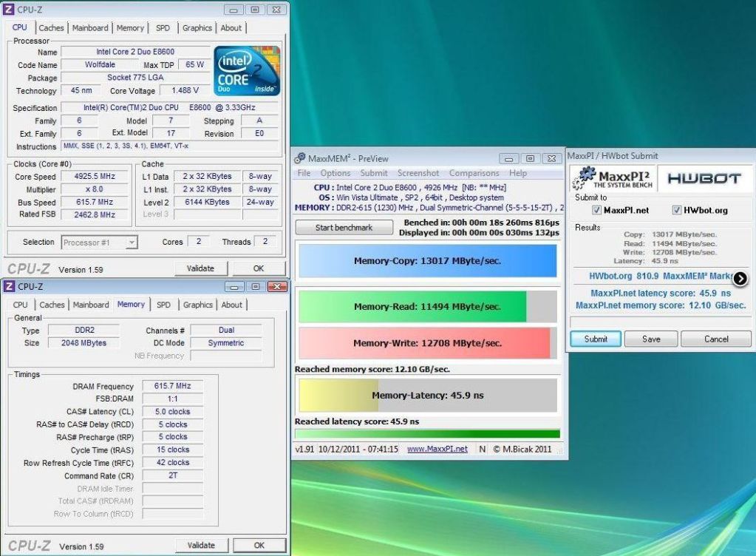Open the Screenshot menu in MaxxMEM²
The image size is (756, 556).
pyautogui.click(x=418, y=173)
